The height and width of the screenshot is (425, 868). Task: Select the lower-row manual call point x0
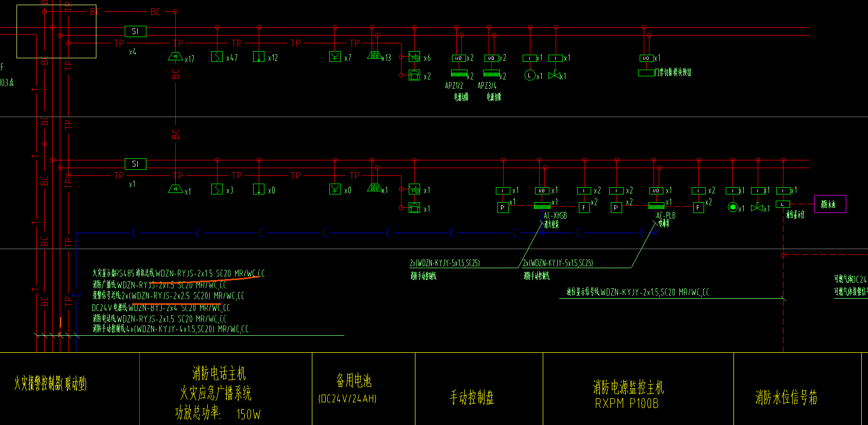[x=335, y=189]
